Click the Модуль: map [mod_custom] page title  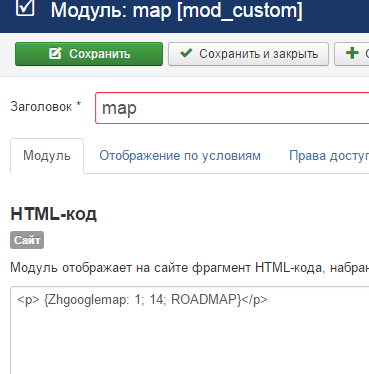point(177,10)
